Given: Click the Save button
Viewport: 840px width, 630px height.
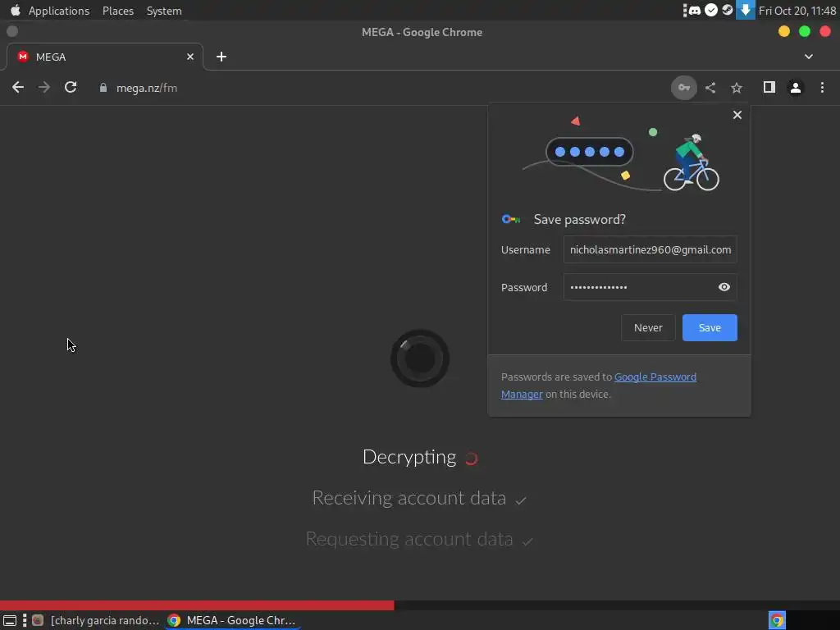Looking at the screenshot, I should tap(710, 327).
